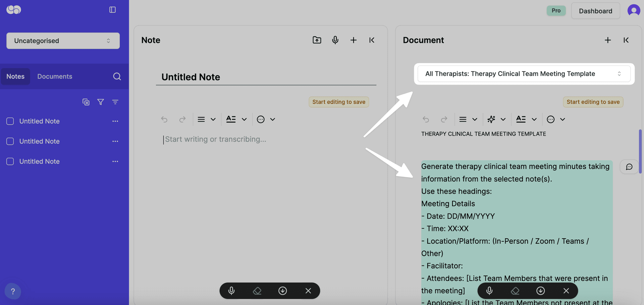Check the first Untitled Note checkbox
The width and height of the screenshot is (644, 305).
click(x=10, y=121)
